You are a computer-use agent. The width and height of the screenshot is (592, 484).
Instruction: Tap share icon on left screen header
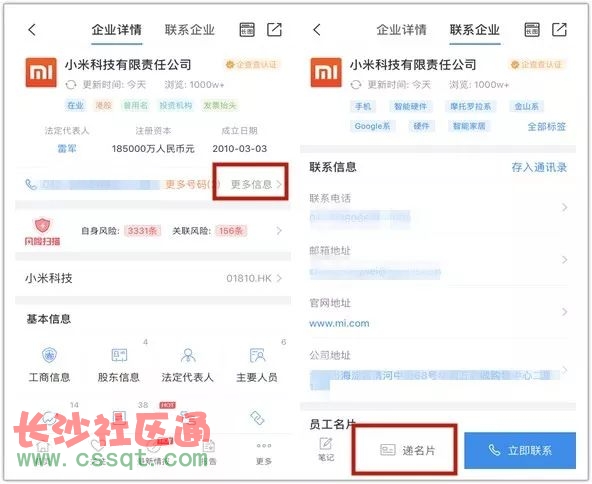click(x=274, y=30)
